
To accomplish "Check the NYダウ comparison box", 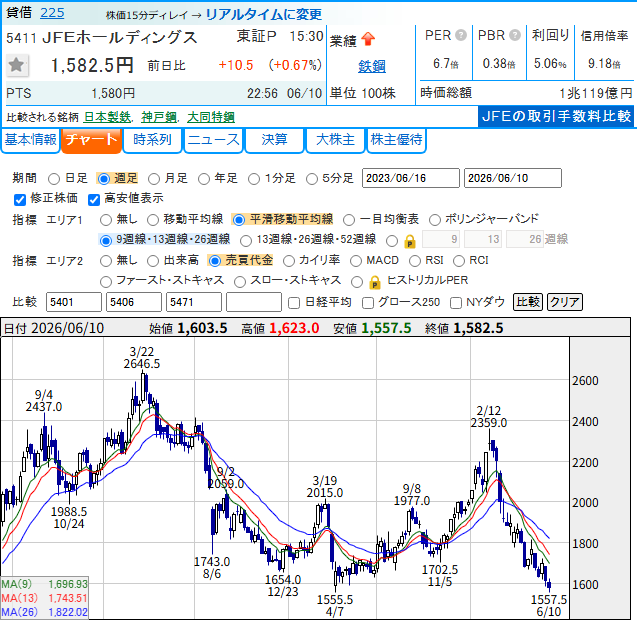I will click(456, 303).
